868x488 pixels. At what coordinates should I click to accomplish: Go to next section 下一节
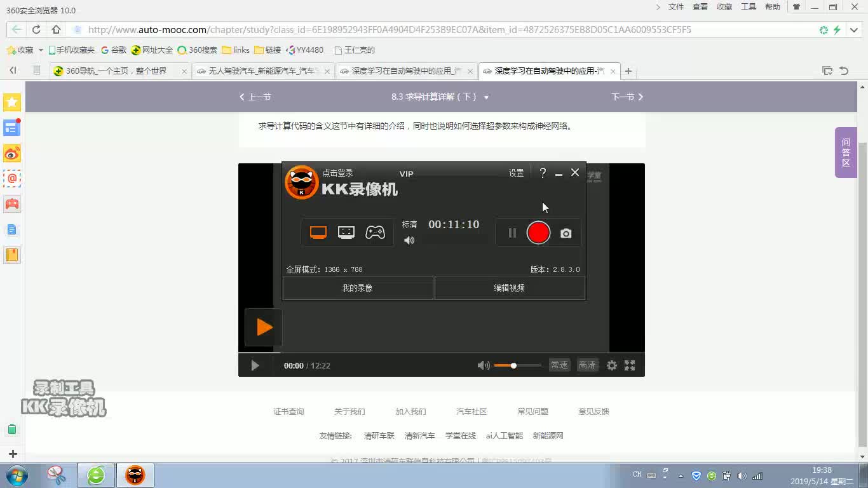click(627, 97)
